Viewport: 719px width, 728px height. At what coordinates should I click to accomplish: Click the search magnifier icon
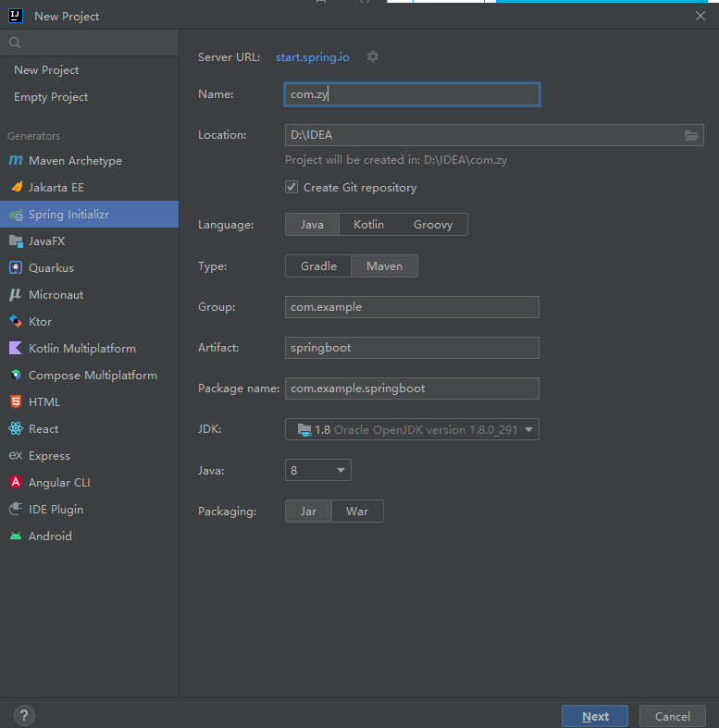pos(15,43)
